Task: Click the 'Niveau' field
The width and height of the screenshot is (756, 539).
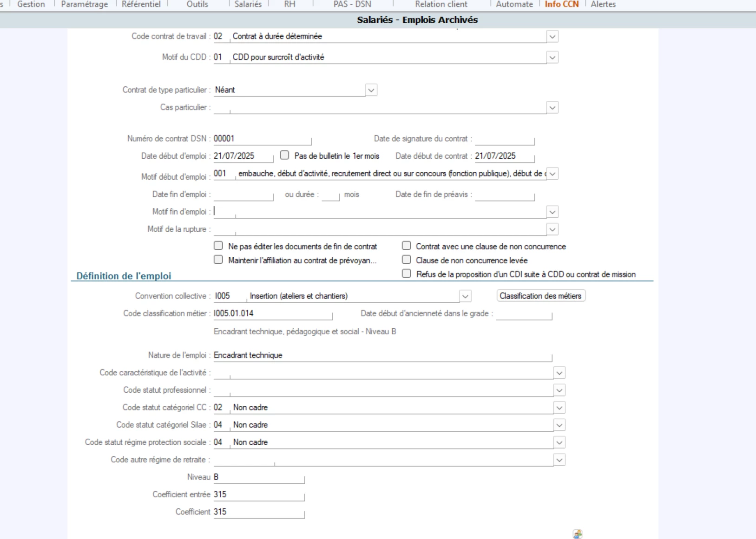Action: (x=259, y=477)
